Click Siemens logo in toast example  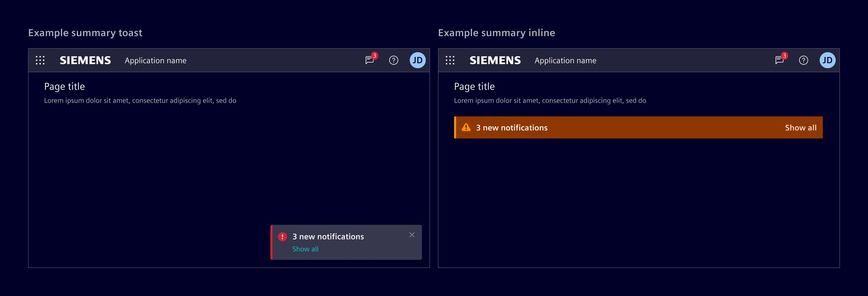click(85, 60)
